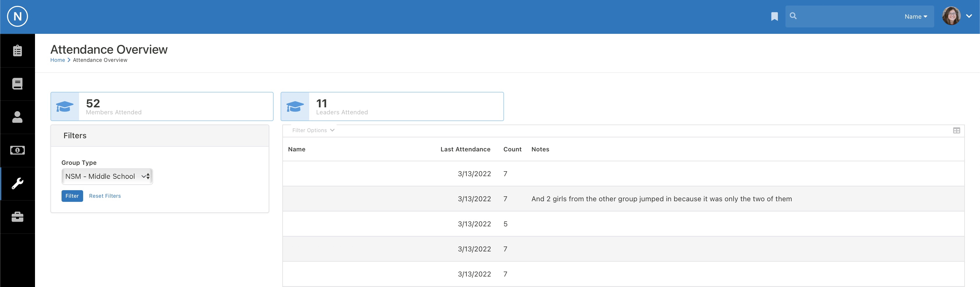Expand the user menu chevron
Image resolution: width=980 pixels, height=287 pixels.
tap(969, 16)
